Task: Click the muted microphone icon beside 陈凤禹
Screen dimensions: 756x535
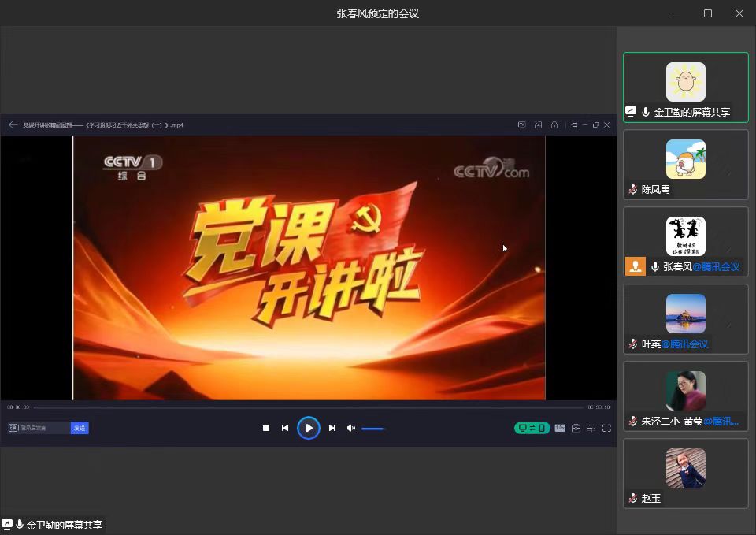Action: [x=633, y=190]
